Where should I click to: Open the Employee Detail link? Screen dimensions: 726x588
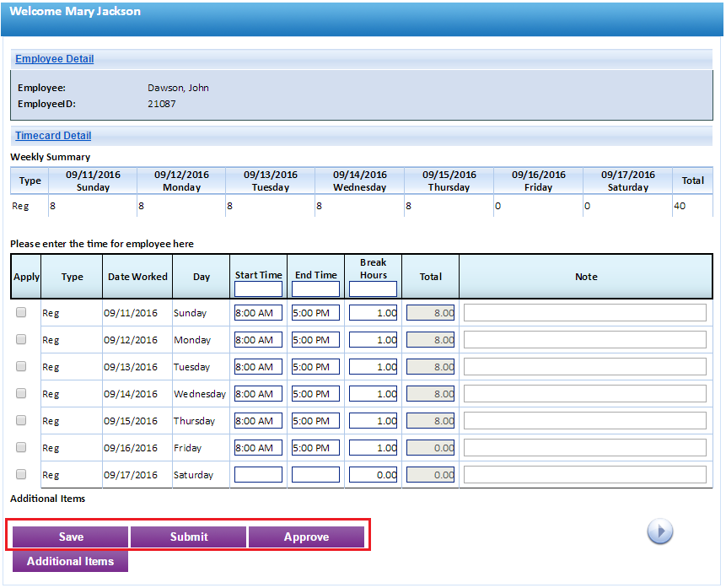click(x=55, y=59)
